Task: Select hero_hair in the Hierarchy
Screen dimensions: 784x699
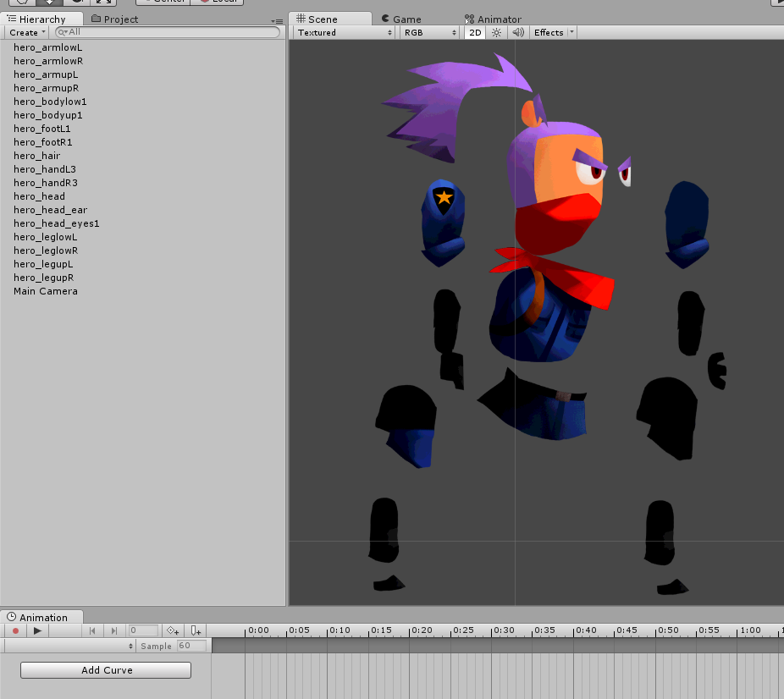Action: 37,156
